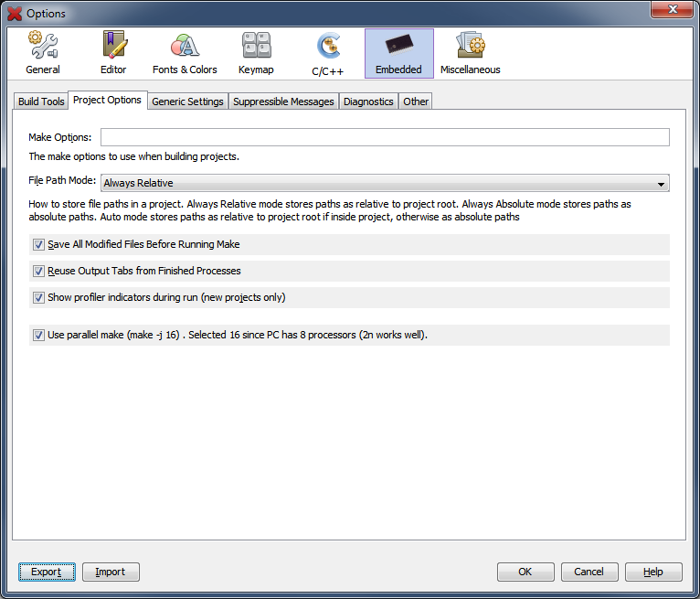Click the Cancel button
Image resolution: width=700 pixels, height=599 pixels.
point(589,572)
